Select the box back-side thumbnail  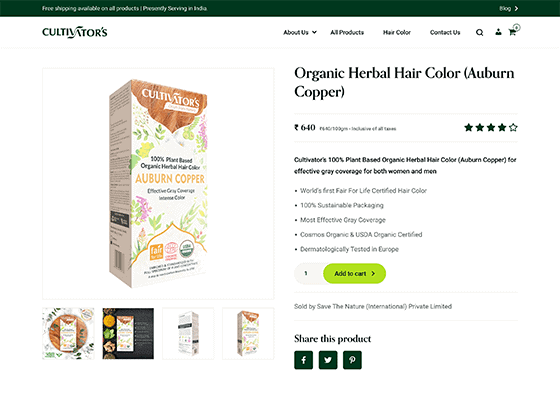point(188,334)
